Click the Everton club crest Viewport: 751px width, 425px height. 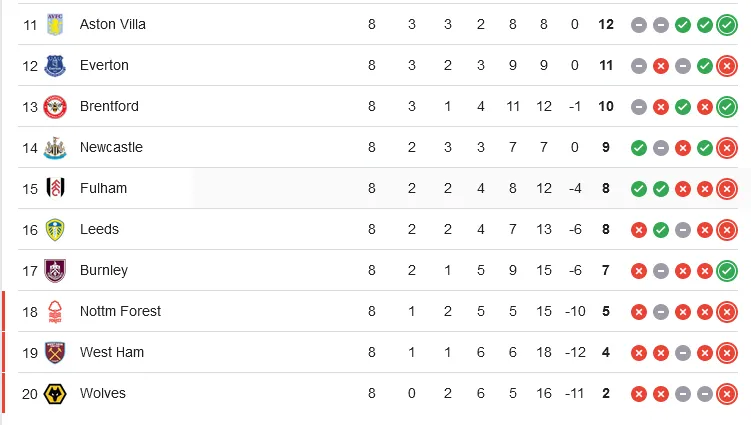tap(54, 65)
